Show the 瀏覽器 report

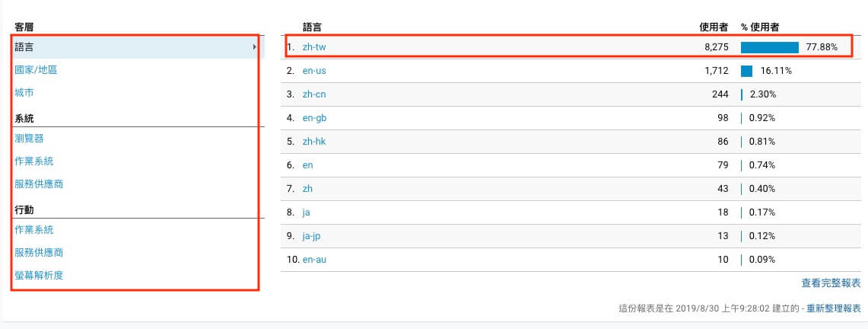[x=29, y=139]
